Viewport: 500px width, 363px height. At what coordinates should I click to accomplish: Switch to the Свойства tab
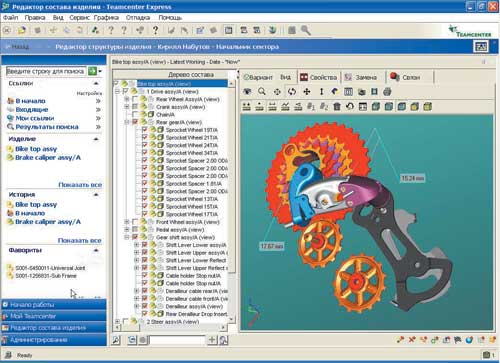pyautogui.click(x=319, y=77)
